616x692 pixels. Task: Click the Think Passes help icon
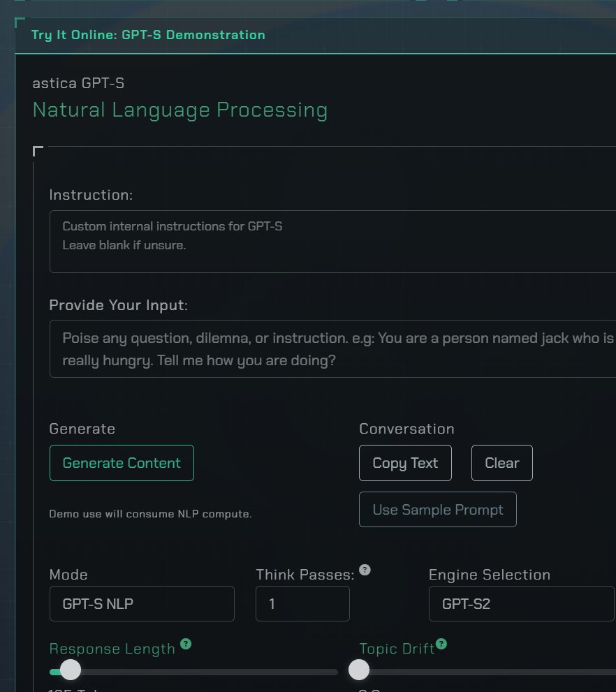click(x=365, y=570)
